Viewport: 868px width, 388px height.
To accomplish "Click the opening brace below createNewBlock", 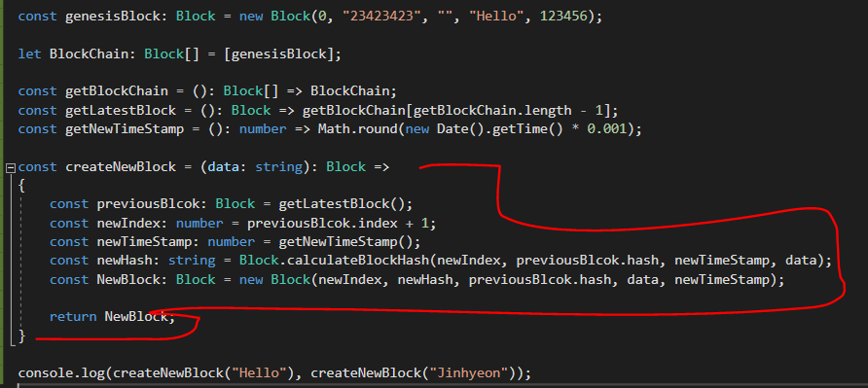I will 21,186.
